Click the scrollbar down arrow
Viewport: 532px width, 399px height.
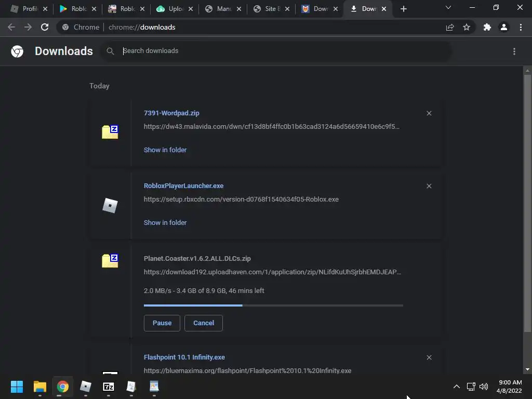click(x=527, y=369)
